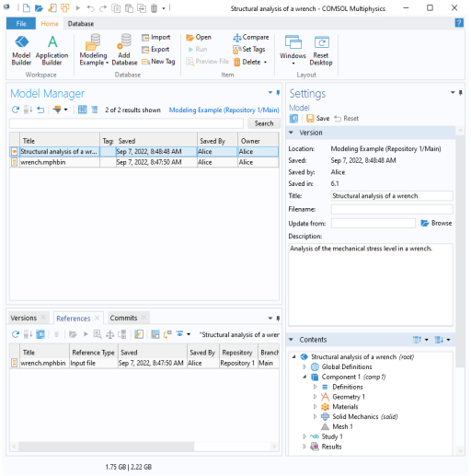Click the Filename input field
471x476 pixels.
392,209
